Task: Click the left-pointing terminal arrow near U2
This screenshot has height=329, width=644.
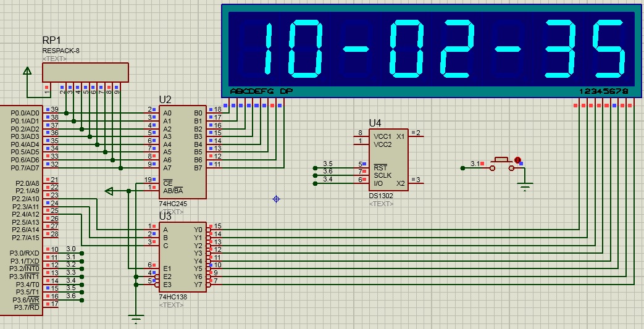Action: click(x=109, y=191)
